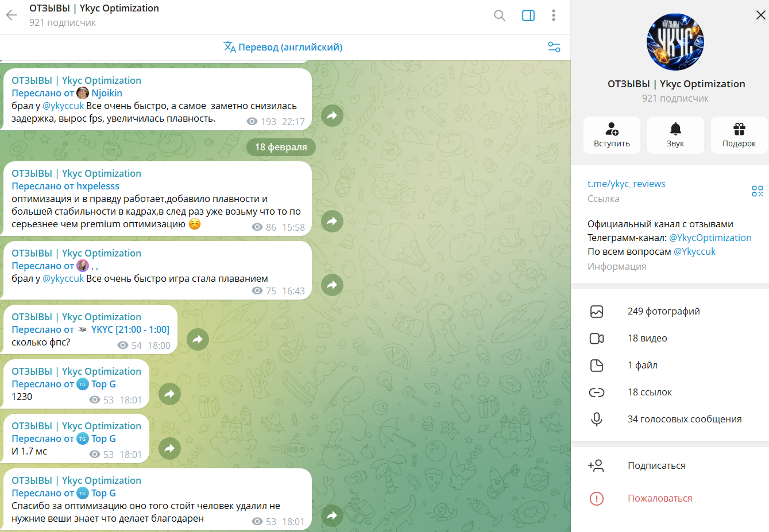Click channel name on hxpelesss message
Viewport: 769px width, 532px height.
(76, 173)
